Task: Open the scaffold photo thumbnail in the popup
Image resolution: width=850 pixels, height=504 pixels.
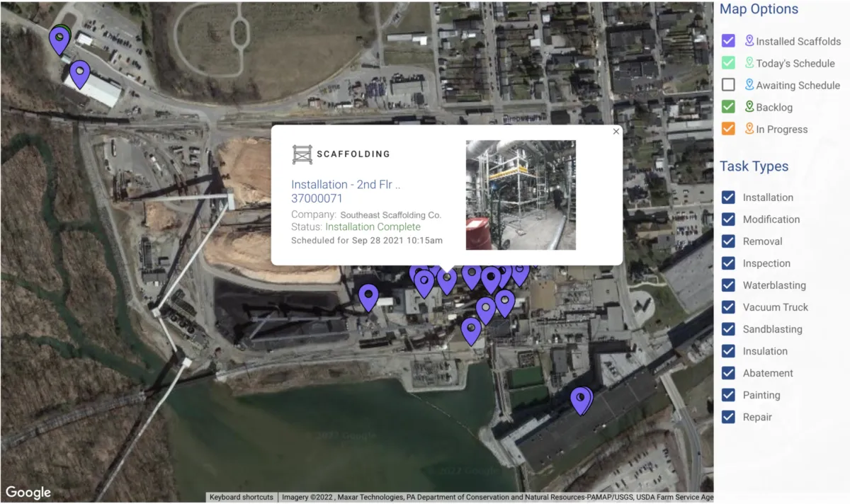Action: coord(521,195)
